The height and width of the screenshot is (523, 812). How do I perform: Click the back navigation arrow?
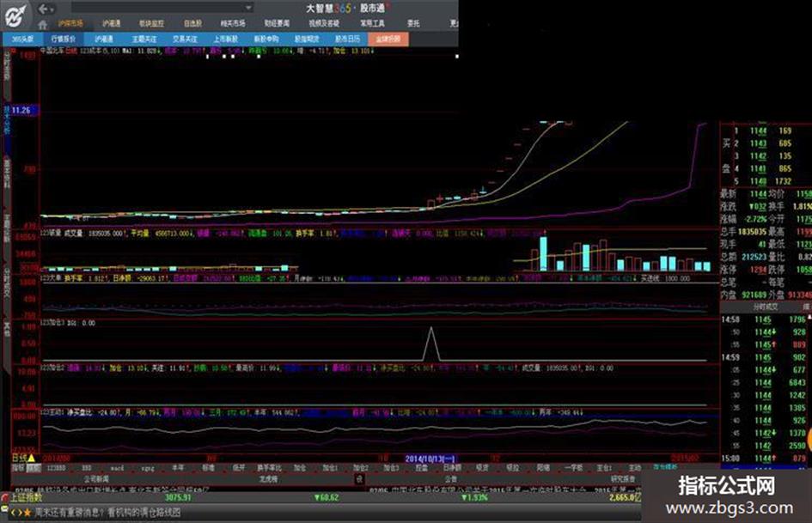click(x=44, y=9)
